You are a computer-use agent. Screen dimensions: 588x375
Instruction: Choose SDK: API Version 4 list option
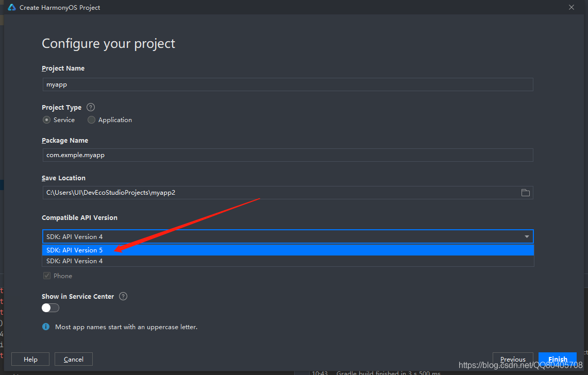click(x=288, y=261)
